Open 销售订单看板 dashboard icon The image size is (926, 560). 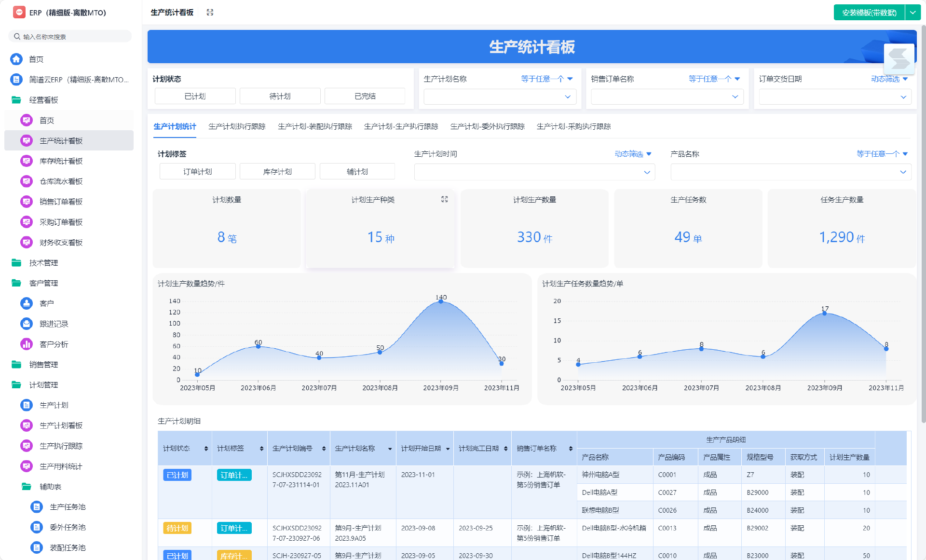(27, 202)
